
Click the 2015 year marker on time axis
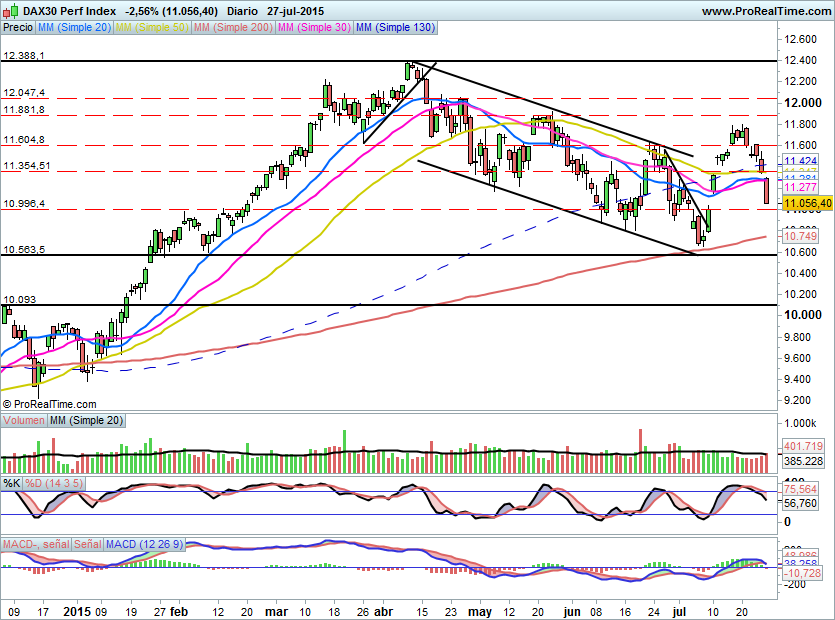pos(77,611)
